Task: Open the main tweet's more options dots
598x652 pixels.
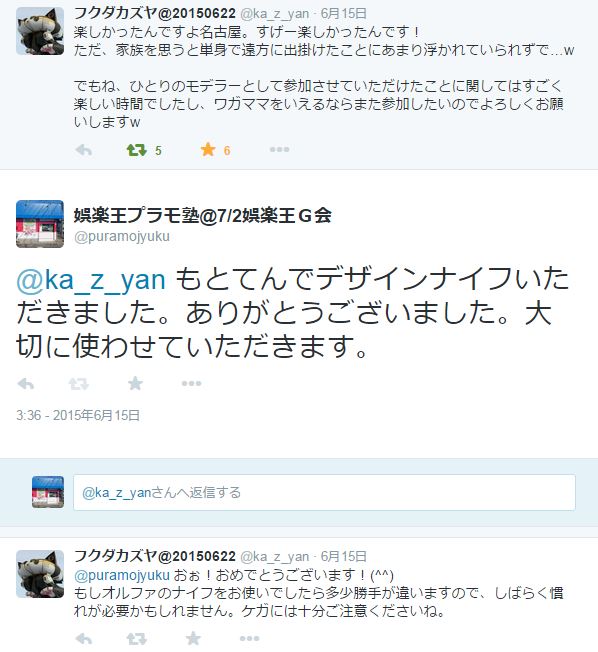Action: 191,383
